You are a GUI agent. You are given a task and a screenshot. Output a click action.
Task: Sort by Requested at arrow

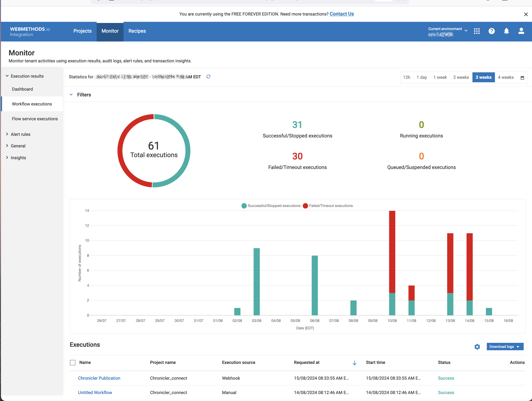point(354,363)
